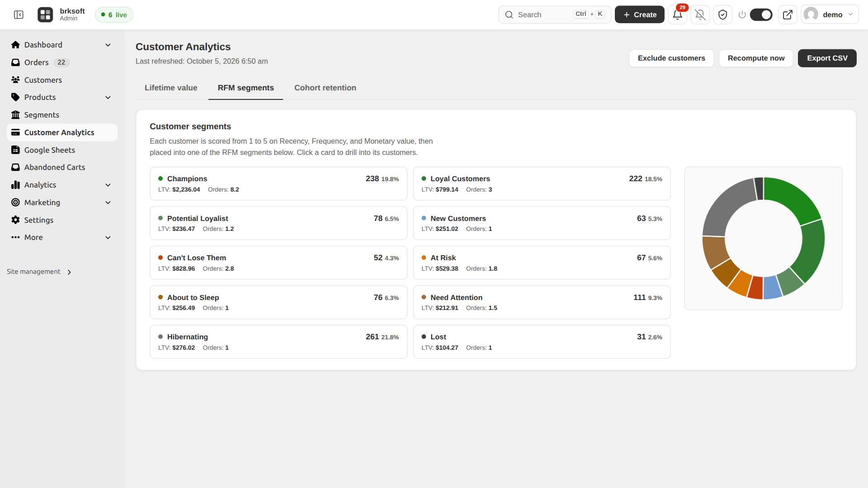Click the power icon beside toggle

click(742, 15)
